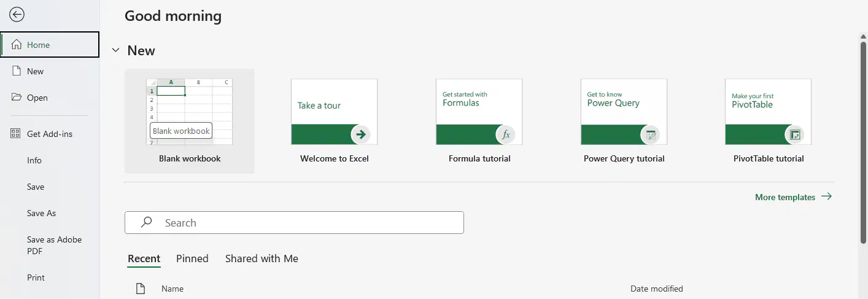
Task: Click the fx icon on Formulas template
Action: coord(506,134)
